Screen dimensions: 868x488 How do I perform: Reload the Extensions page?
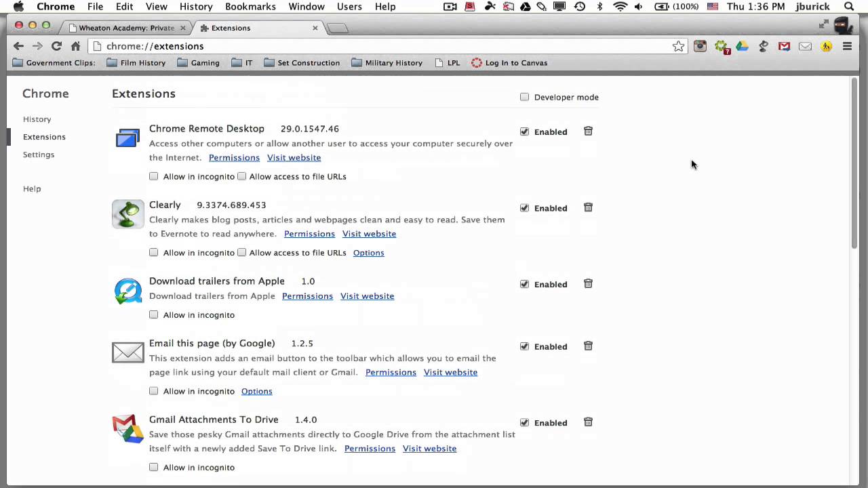56,46
